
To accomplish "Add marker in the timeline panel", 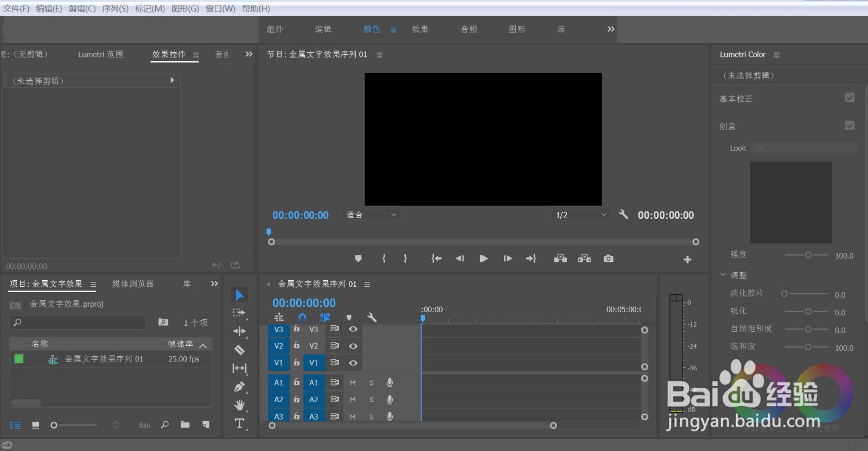I will click(x=349, y=318).
